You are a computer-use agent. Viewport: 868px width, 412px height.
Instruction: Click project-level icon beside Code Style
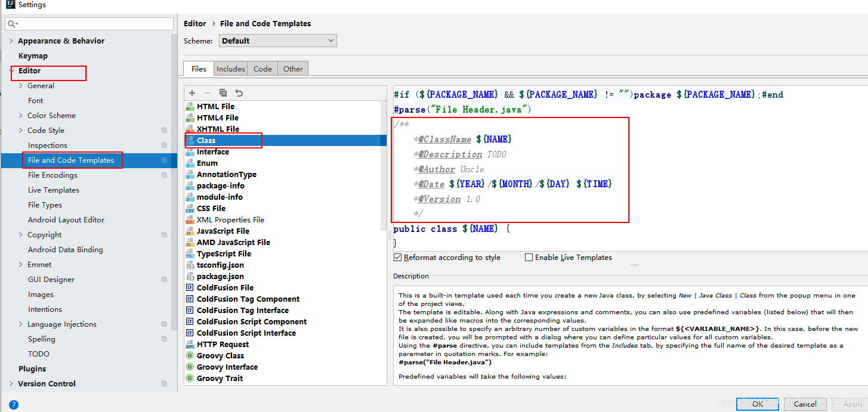pyautogui.click(x=165, y=131)
